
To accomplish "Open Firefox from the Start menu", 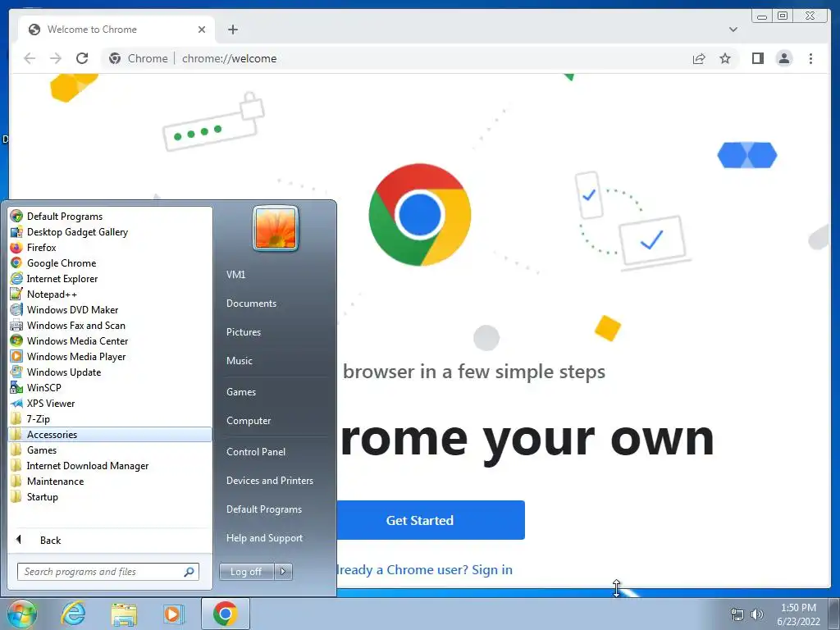I will tap(110, 248).
